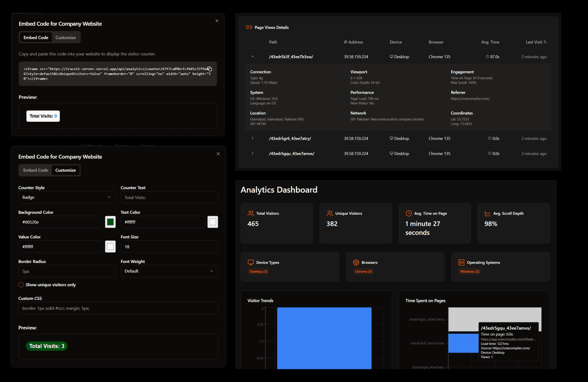Expand the /43edr5gr6_43ee7atry/ row
This screenshot has height=382, width=588.
pos(253,138)
